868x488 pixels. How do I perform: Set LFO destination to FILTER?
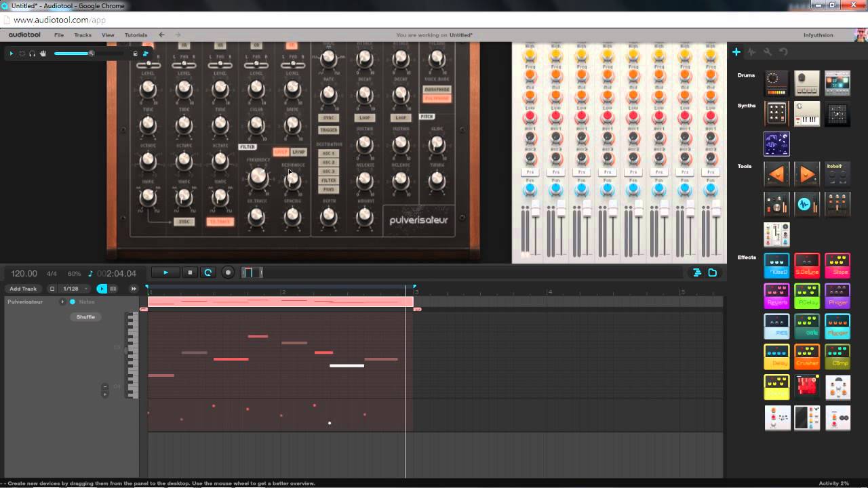coord(328,181)
